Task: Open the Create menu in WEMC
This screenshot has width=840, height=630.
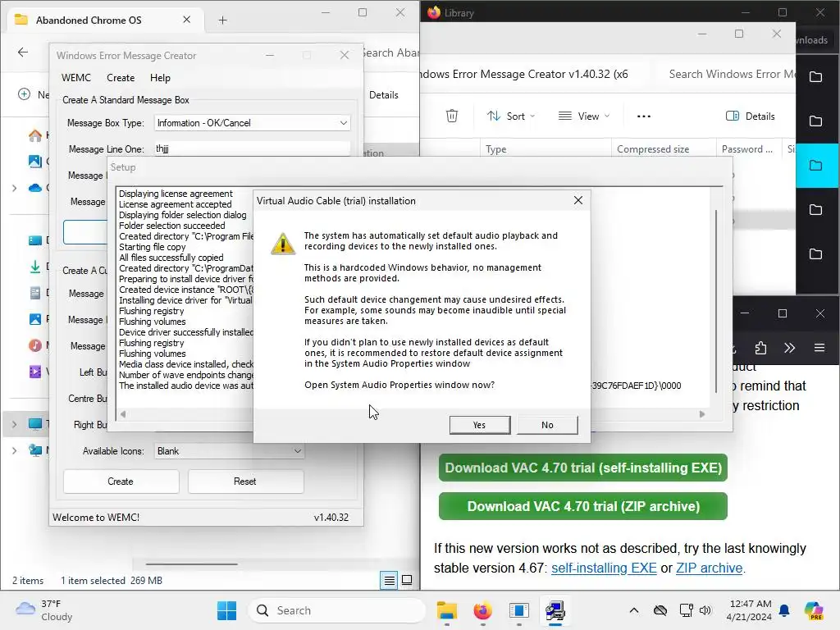Action: [121, 78]
